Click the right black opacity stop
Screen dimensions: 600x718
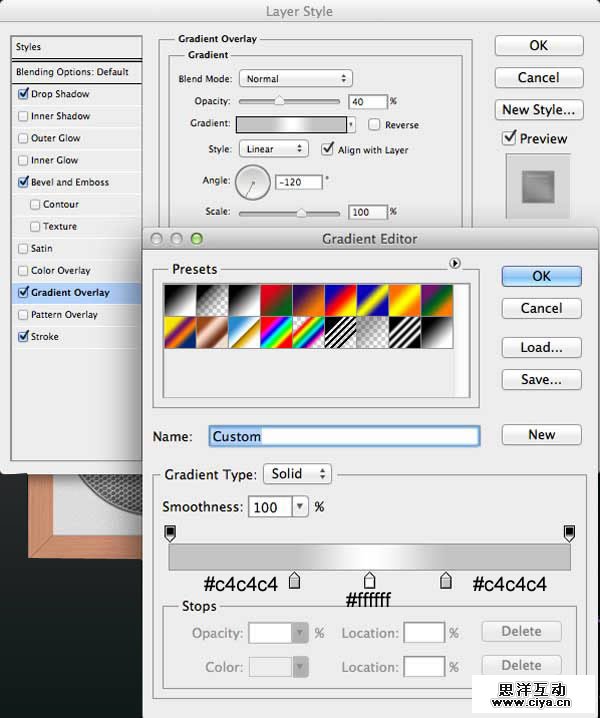tap(569, 532)
